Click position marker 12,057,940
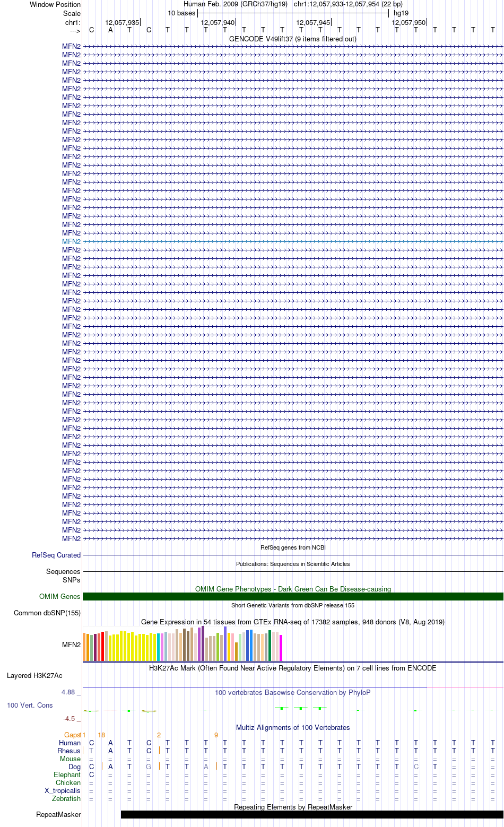The image size is (504, 827). pyautogui.click(x=218, y=22)
